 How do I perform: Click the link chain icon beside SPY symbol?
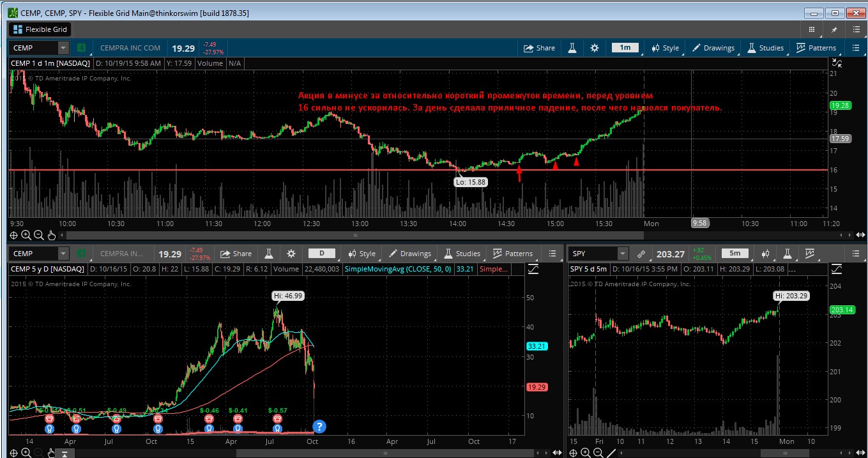[x=641, y=254]
